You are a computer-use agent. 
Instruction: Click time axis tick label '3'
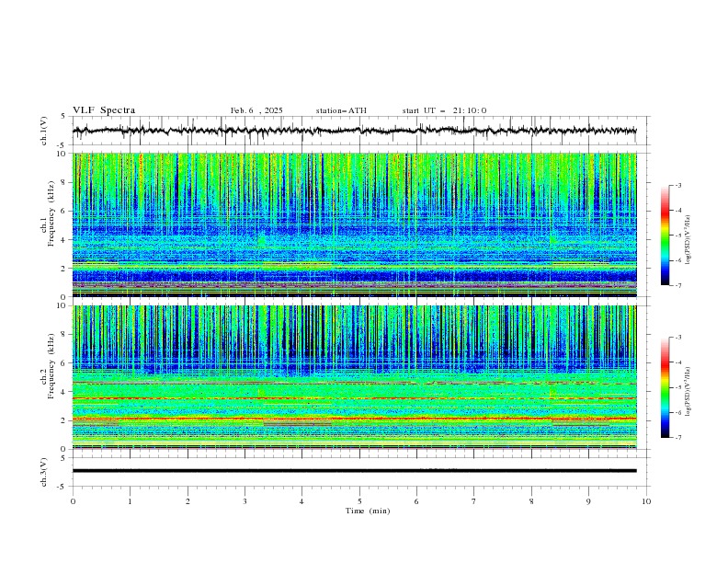tap(245, 501)
